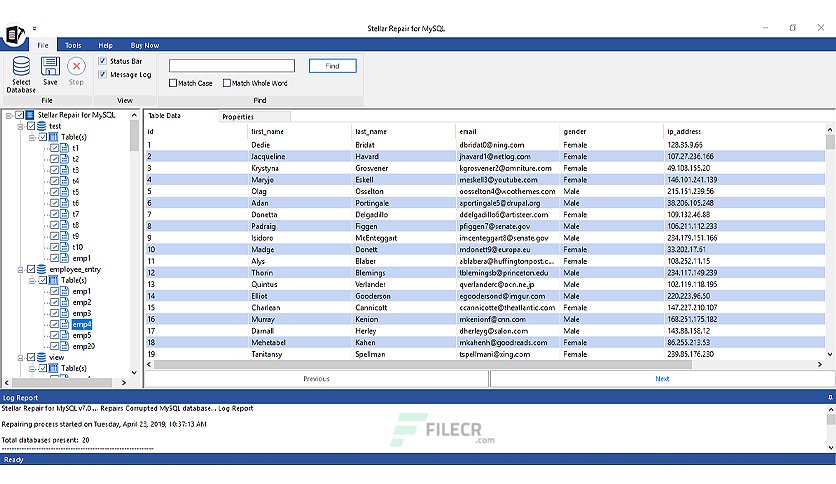Select the emp1 table under test
This screenshot has width=836, height=484.
click(x=82, y=259)
